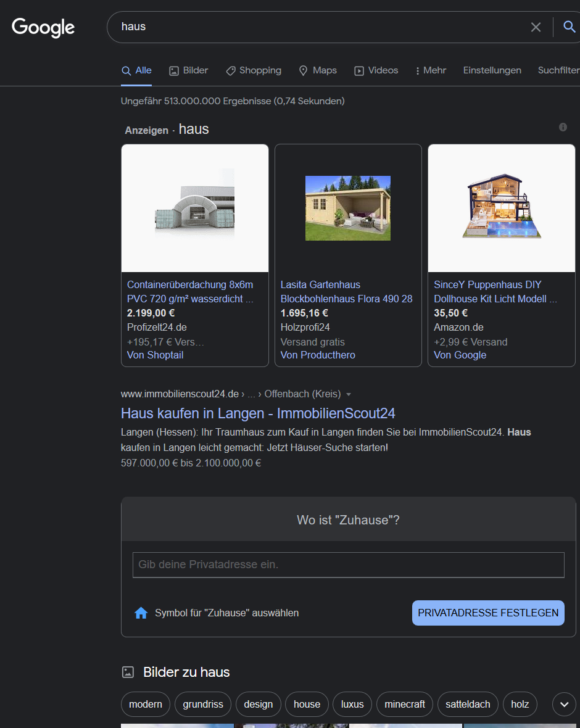This screenshot has height=728, width=580.
Task: Open the Shopping tab
Action: pyautogui.click(x=254, y=70)
